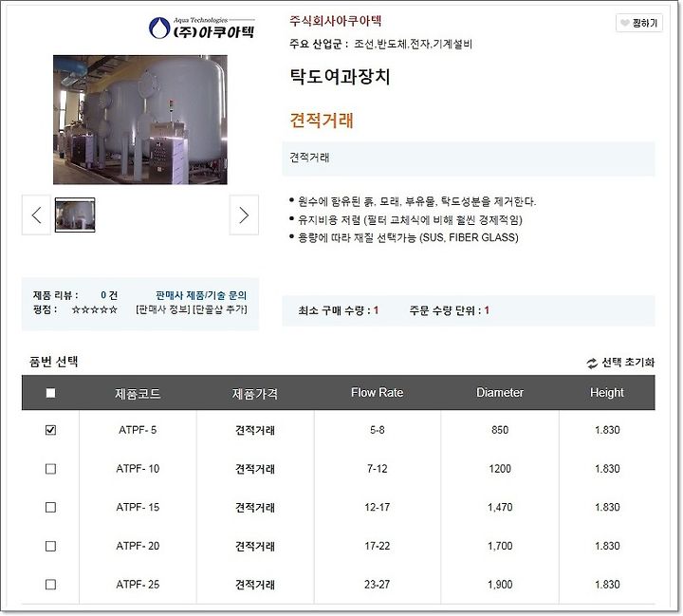Show next product image with right arrow
The image size is (683, 616).
coord(244,215)
